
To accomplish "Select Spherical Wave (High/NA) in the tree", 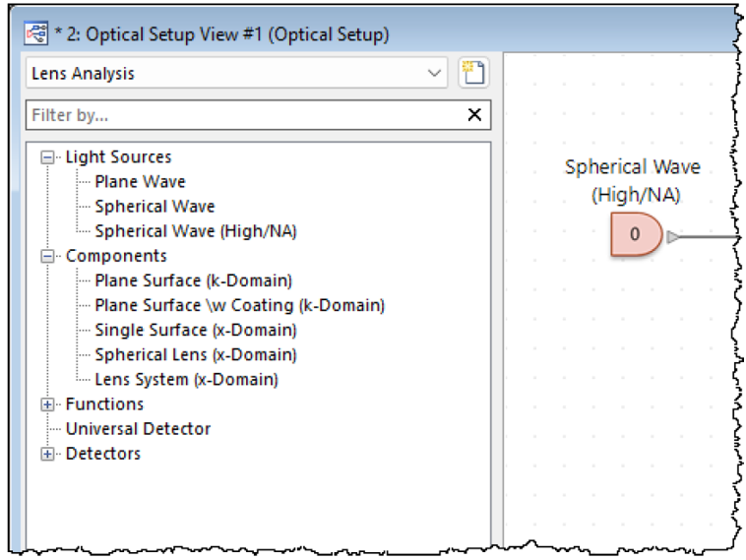I will 196,231.
